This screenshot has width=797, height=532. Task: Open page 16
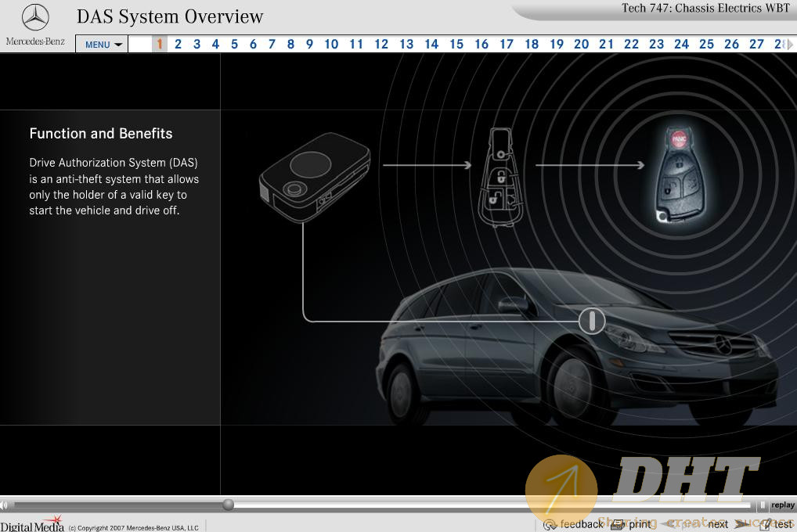481,45
